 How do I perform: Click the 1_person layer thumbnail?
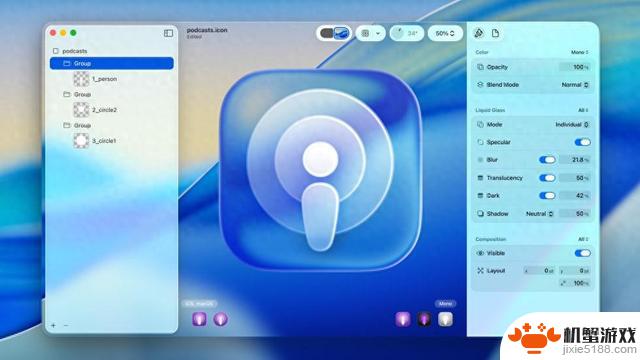(81, 79)
